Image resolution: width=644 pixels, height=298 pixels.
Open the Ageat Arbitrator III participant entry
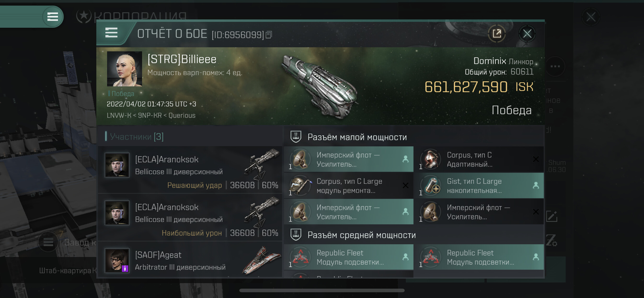pyautogui.click(x=190, y=260)
